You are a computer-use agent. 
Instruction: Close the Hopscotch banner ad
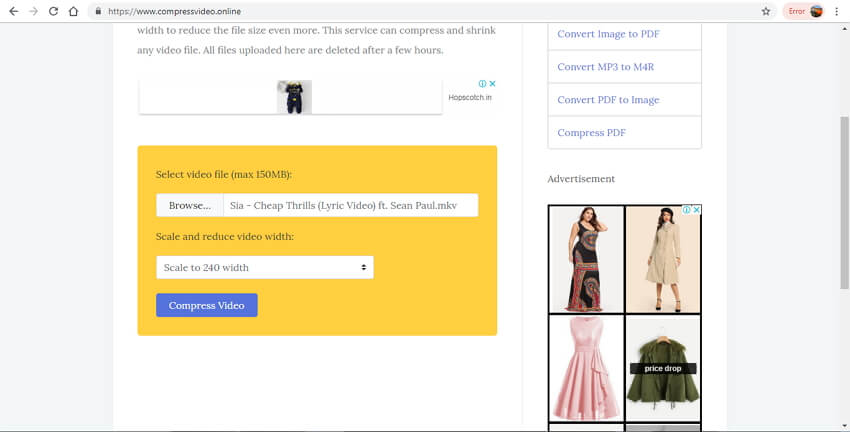(492, 83)
